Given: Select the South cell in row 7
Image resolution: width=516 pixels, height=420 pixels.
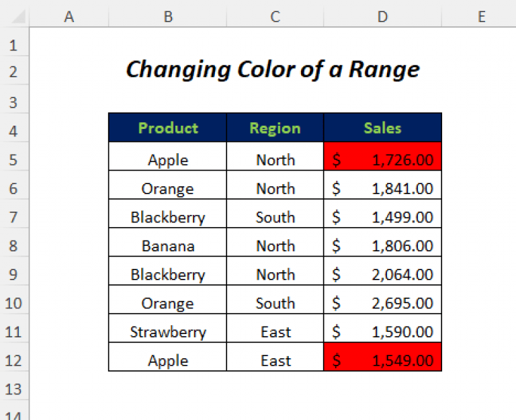Looking at the screenshot, I should [275, 214].
